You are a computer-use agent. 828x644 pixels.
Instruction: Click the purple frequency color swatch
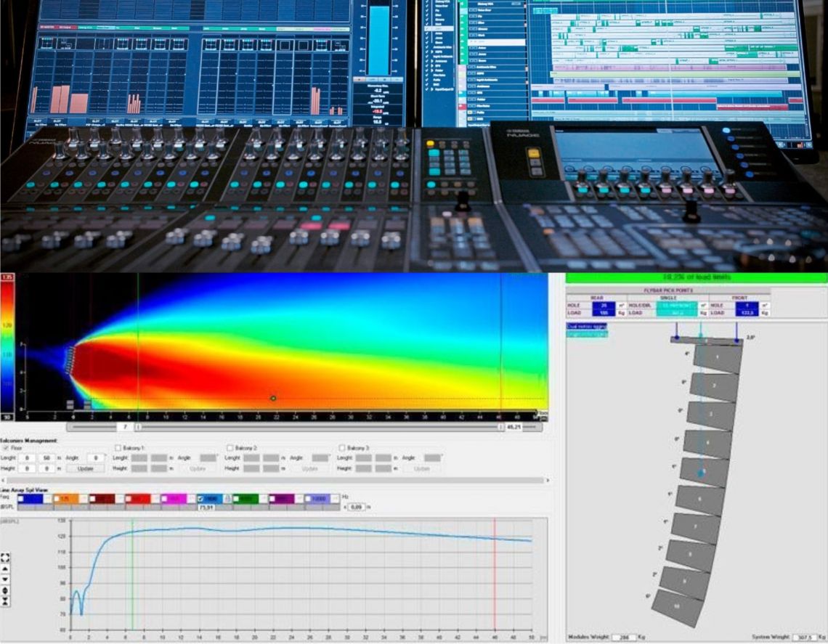coord(282,499)
